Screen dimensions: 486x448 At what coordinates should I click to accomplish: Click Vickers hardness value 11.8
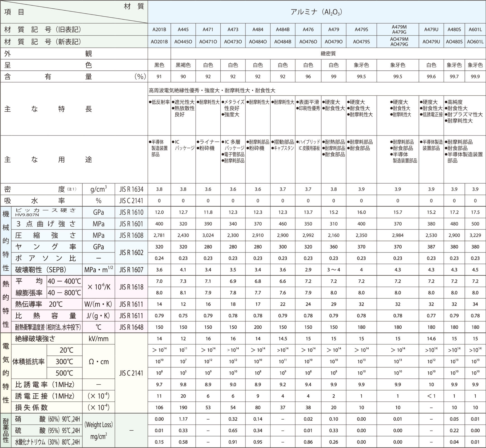click(208, 212)
